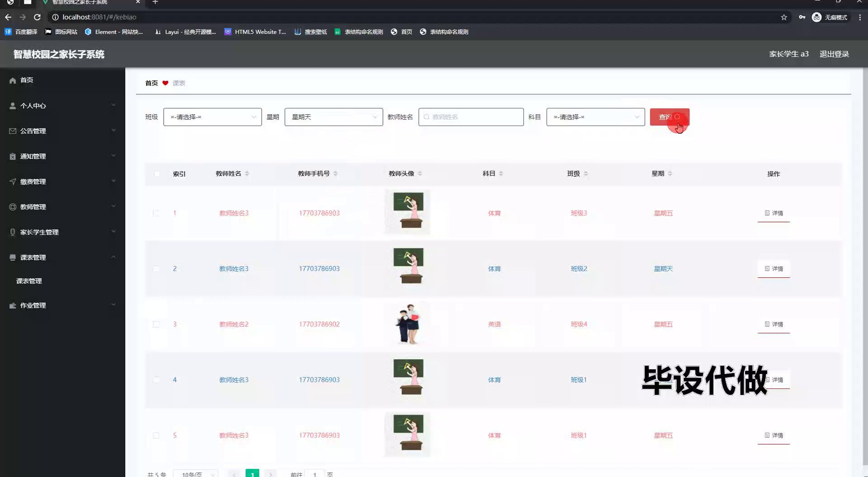The image size is (868, 477).
Task: Check the checkbox for row 3
Action: coord(156,324)
